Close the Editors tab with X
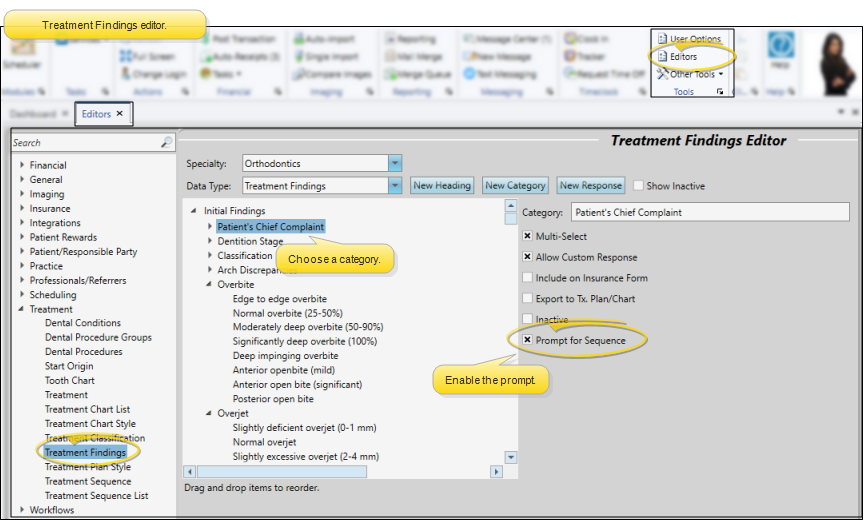The image size is (864, 520). coord(120,114)
